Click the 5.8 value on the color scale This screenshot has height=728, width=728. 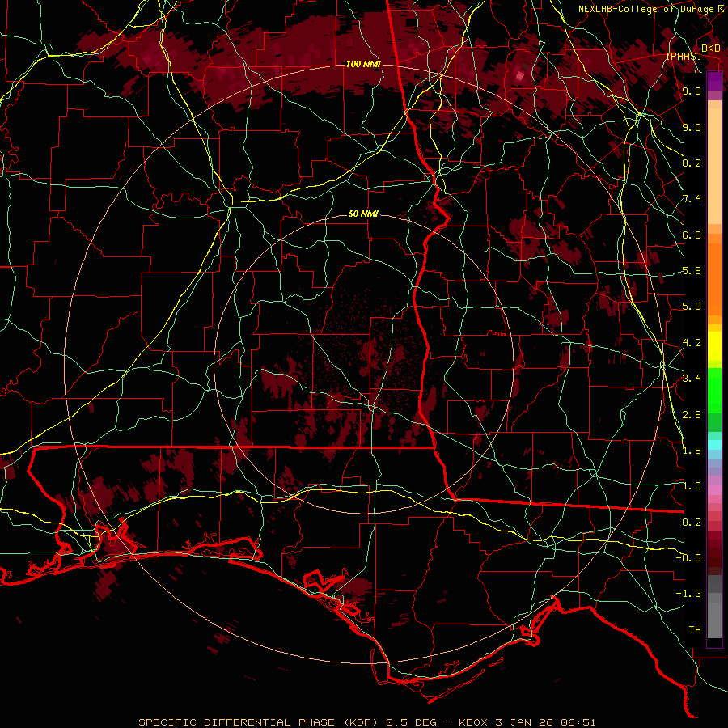point(692,271)
